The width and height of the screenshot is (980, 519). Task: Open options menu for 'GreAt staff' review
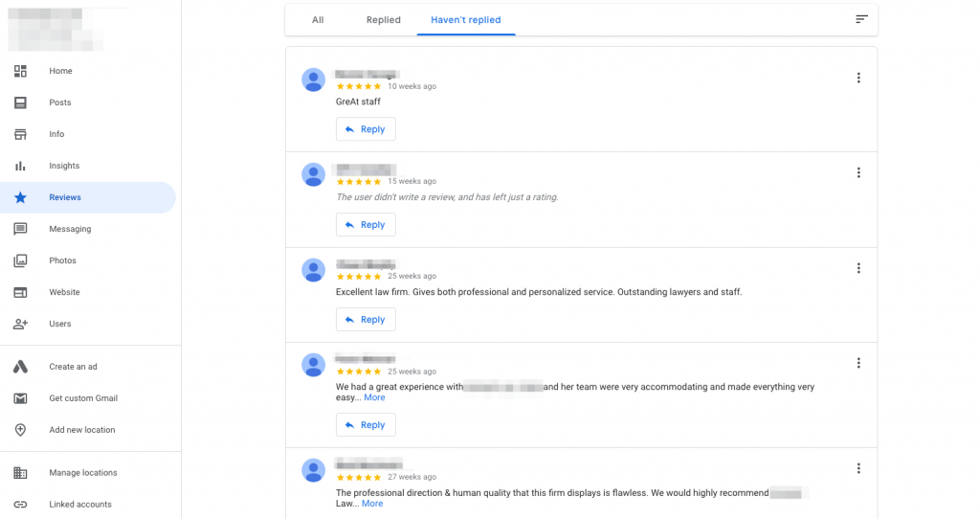coord(858,78)
